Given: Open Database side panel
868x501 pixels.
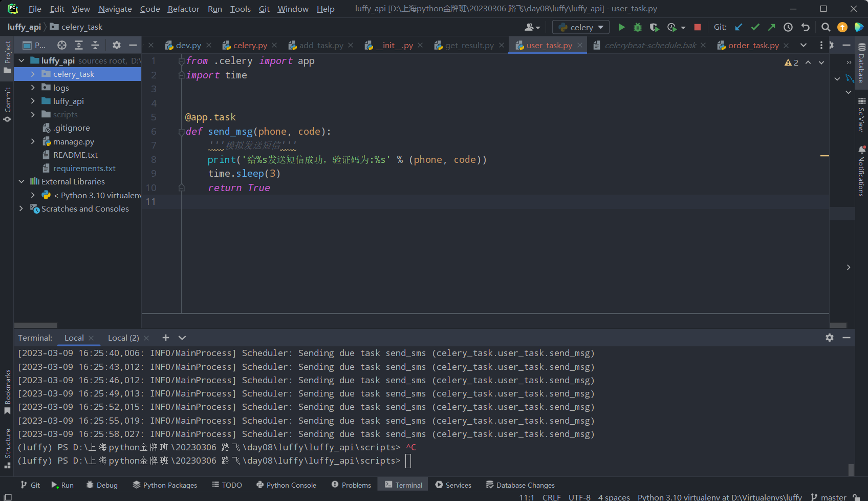Looking at the screenshot, I should tap(861, 64).
